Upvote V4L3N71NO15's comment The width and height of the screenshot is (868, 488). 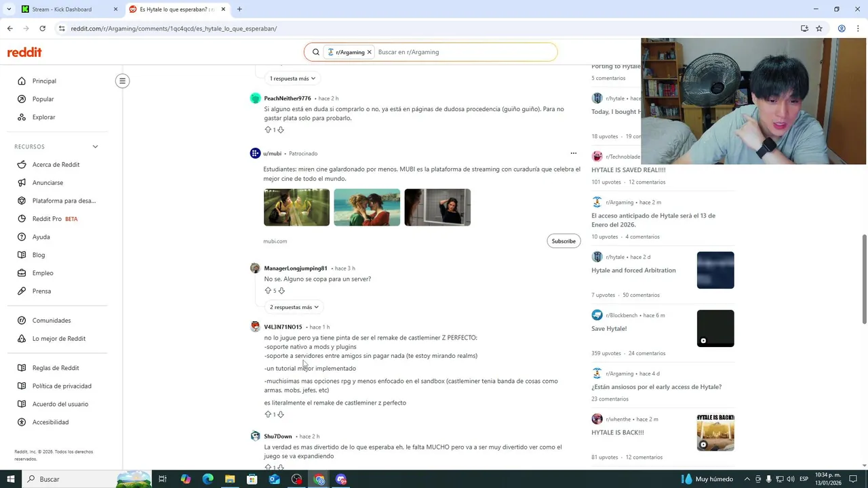(267, 414)
